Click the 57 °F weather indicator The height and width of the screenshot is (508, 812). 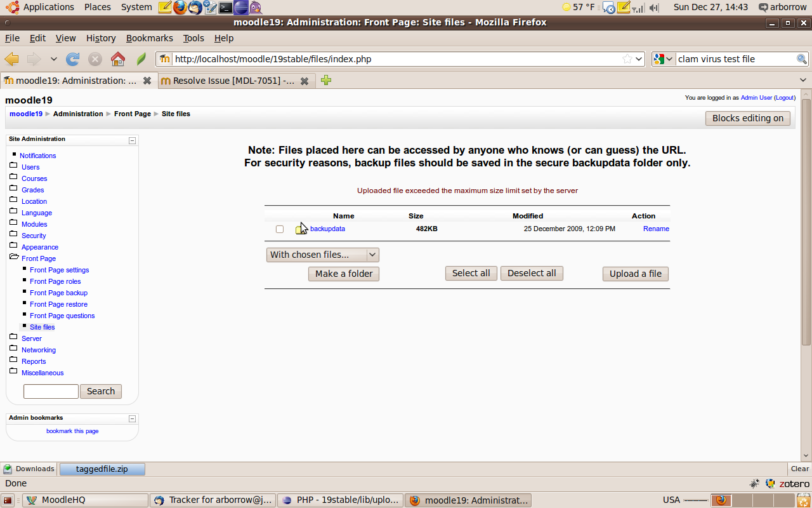579,8
